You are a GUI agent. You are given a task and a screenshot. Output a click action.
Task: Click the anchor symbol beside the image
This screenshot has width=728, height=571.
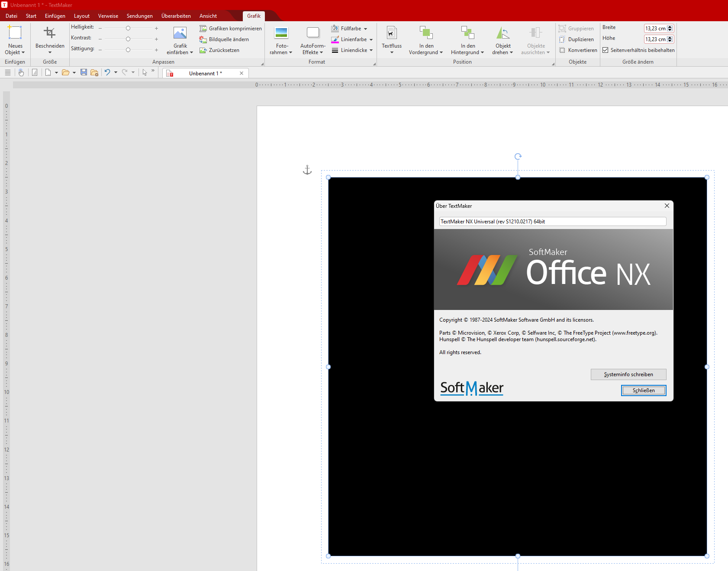click(307, 170)
